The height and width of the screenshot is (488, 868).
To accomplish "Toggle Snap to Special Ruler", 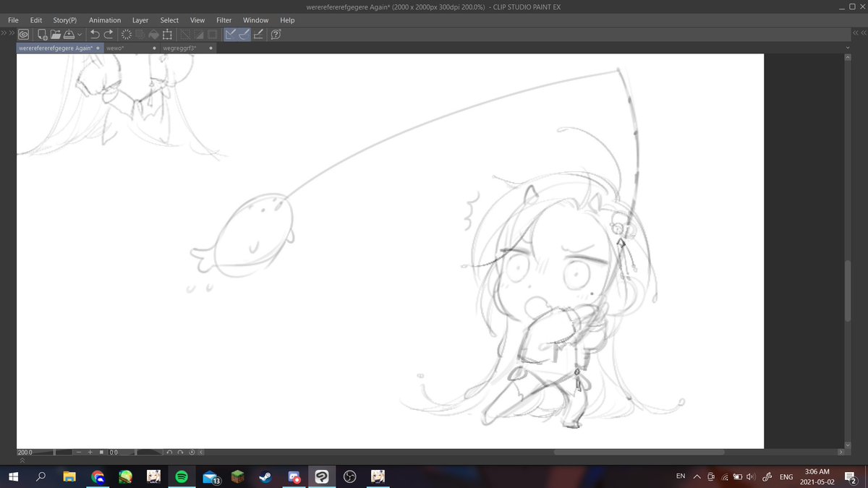I will click(244, 34).
